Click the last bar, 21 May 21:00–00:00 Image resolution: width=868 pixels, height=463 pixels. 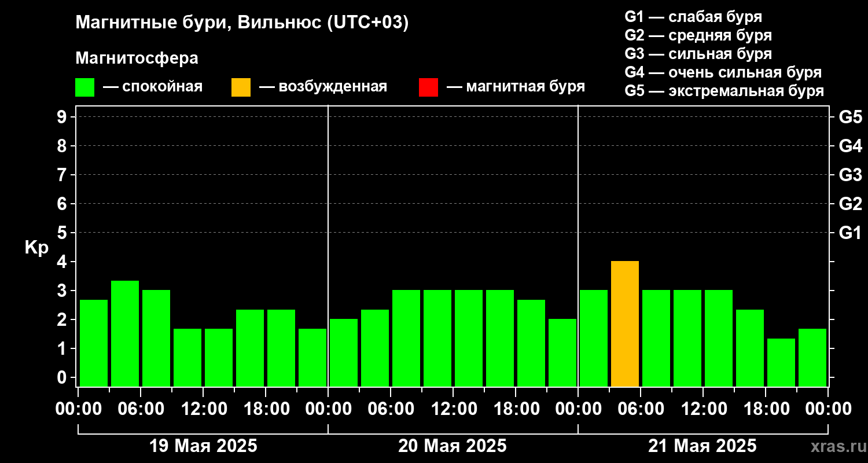click(812, 357)
